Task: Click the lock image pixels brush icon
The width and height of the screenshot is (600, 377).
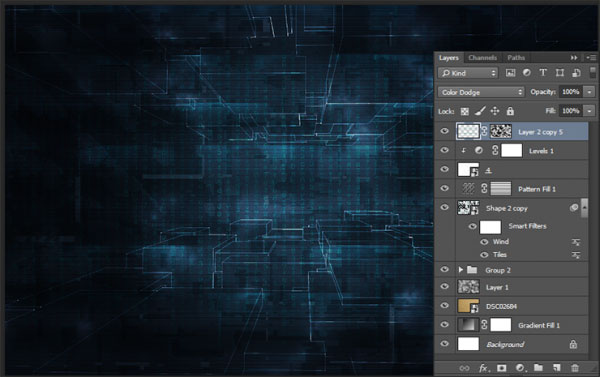Action: (x=480, y=111)
